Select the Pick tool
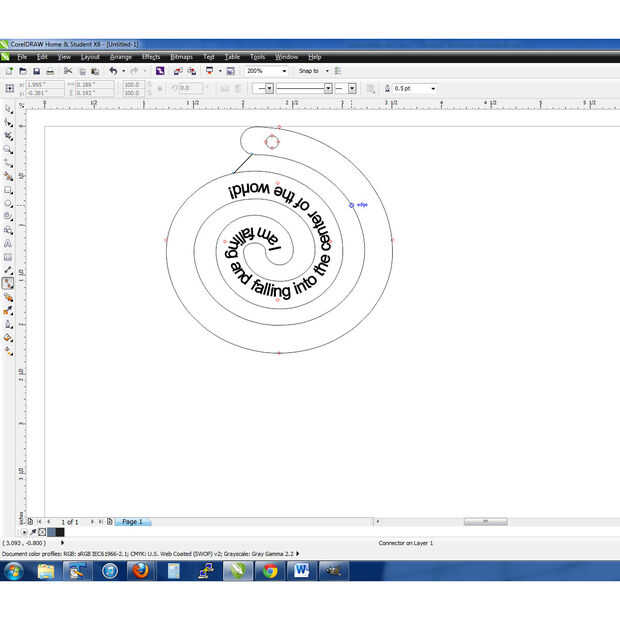620x620 pixels. pyautogui.click(x=8, y=109)
